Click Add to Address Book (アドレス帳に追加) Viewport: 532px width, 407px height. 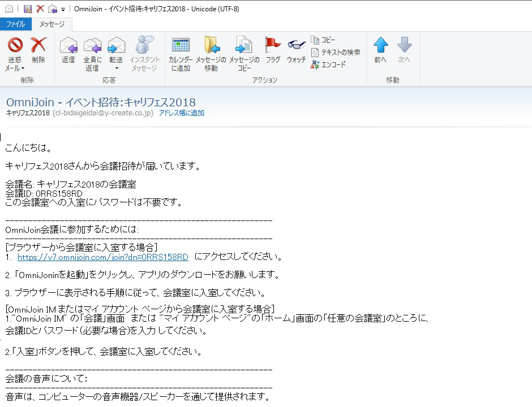click(181, 113)
